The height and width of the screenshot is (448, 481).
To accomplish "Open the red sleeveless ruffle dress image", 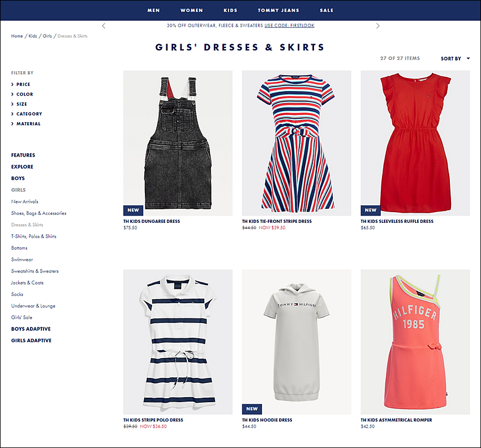I will click(415, 143).
